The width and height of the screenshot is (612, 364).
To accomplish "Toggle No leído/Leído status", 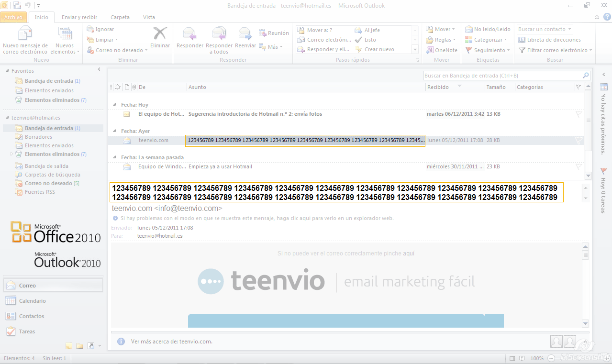I will coord(488,29).
